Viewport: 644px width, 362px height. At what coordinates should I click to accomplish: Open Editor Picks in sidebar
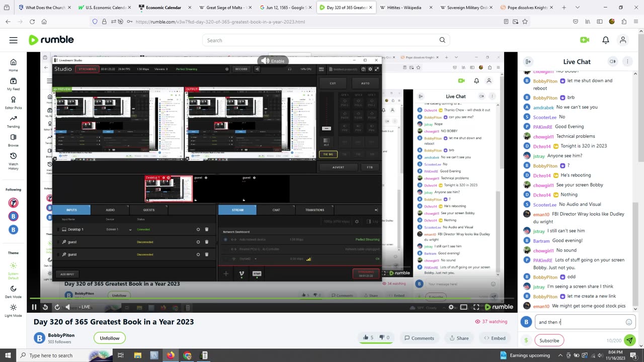[13, 103]
